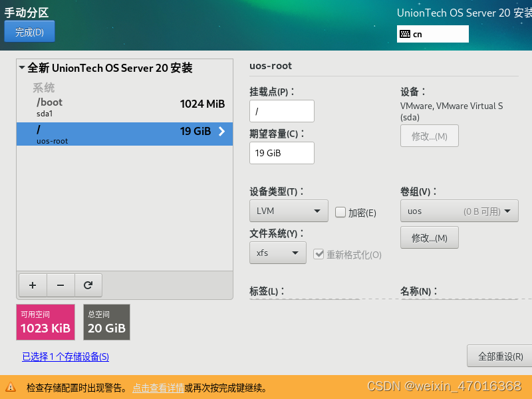Open the 设备类型 LVM dropdown

289,209
